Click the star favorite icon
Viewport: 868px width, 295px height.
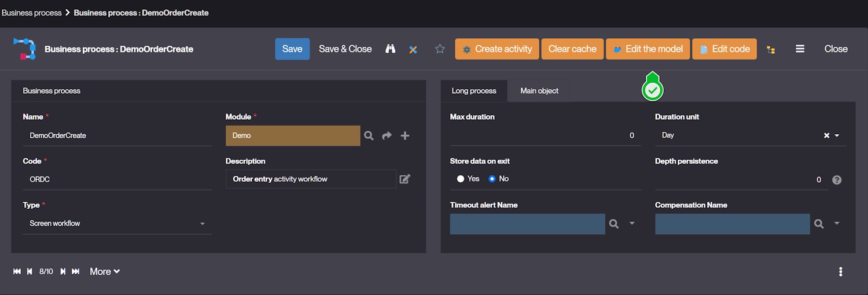click(x=440, y=49)
